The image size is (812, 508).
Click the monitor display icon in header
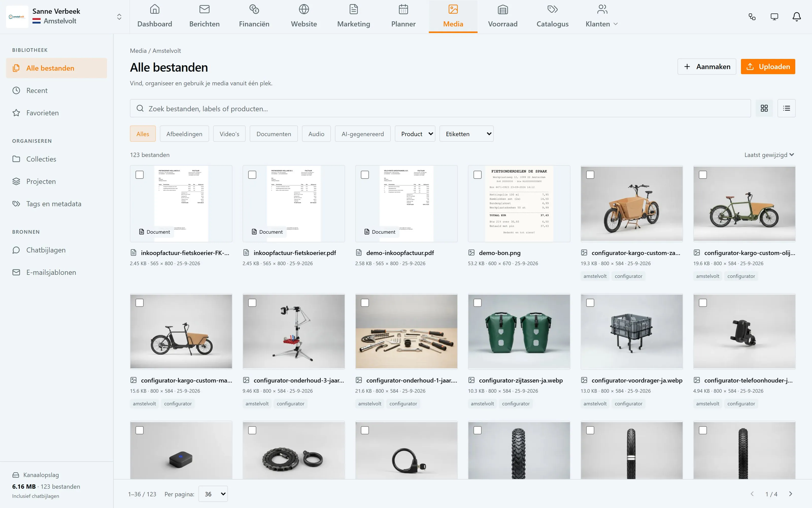click(x=774, y=17)
